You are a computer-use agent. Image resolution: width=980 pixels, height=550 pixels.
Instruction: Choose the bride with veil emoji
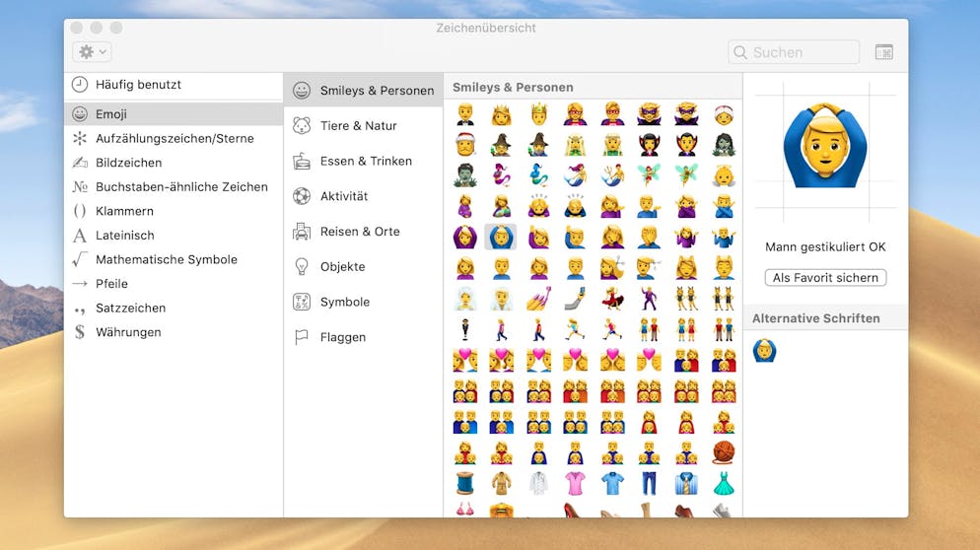464,298
